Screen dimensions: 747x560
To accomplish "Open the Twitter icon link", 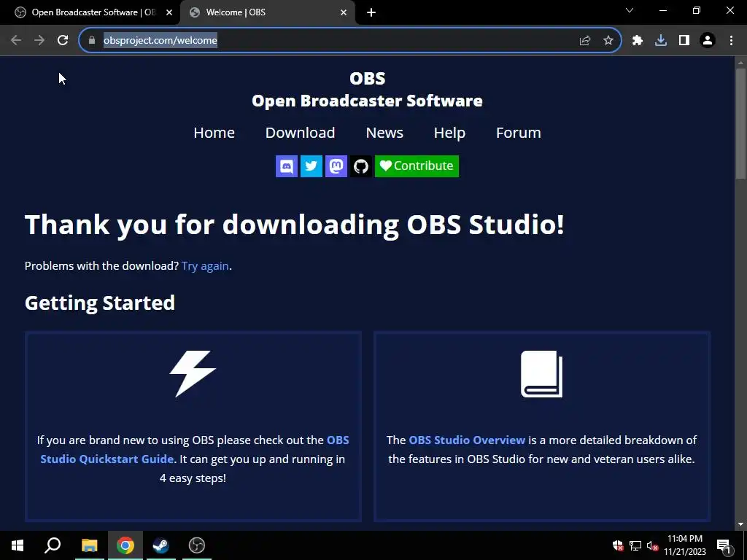I will 311,166.
